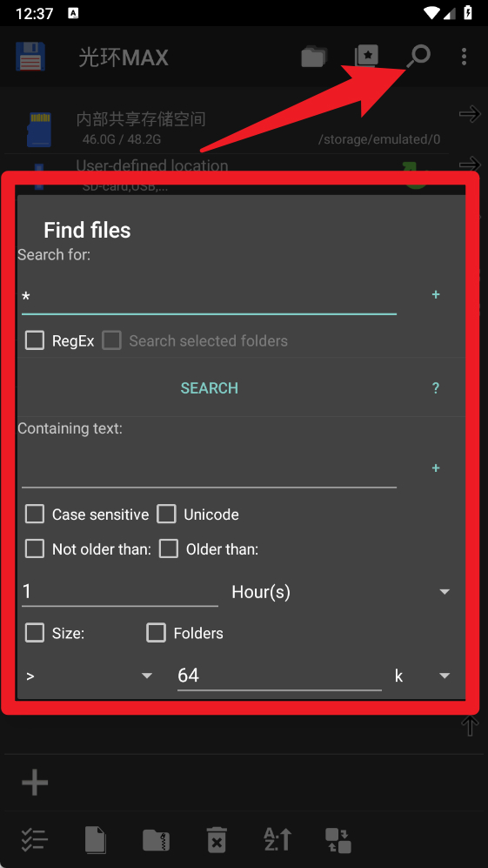Tap the floppy disk app icon
This screenshot has height=868, width=488.
[x=30, y=57]
